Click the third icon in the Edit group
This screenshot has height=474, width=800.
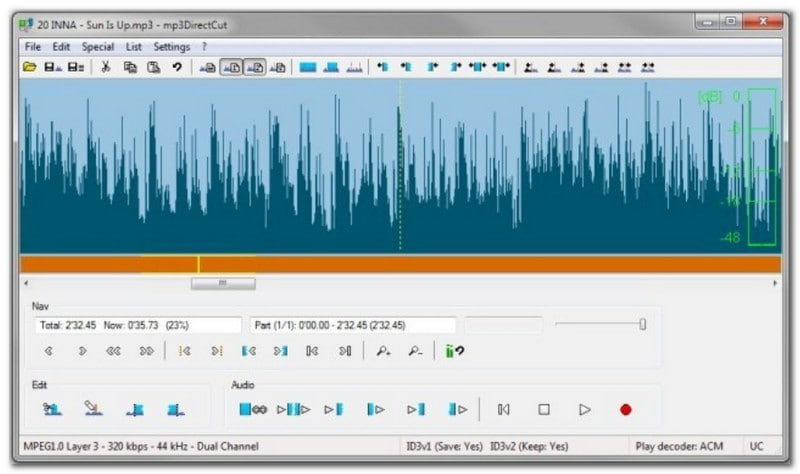pos(135,410)
